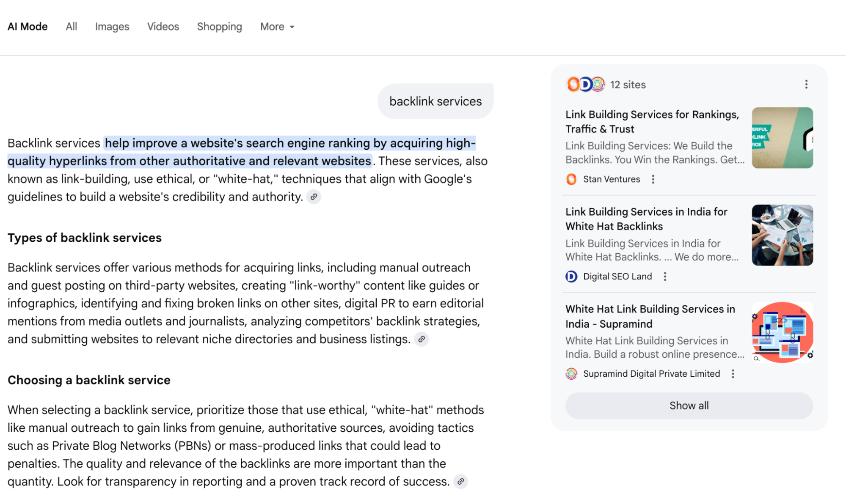Click the link icon after the first paragraph
The height and width of the screenshot is (504, 846).
click(314, 197)
